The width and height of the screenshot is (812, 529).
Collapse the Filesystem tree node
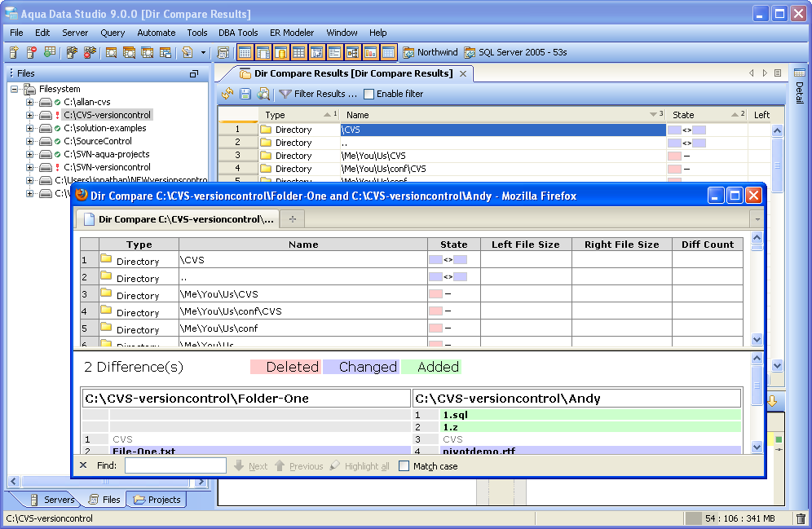pos(15,89)
